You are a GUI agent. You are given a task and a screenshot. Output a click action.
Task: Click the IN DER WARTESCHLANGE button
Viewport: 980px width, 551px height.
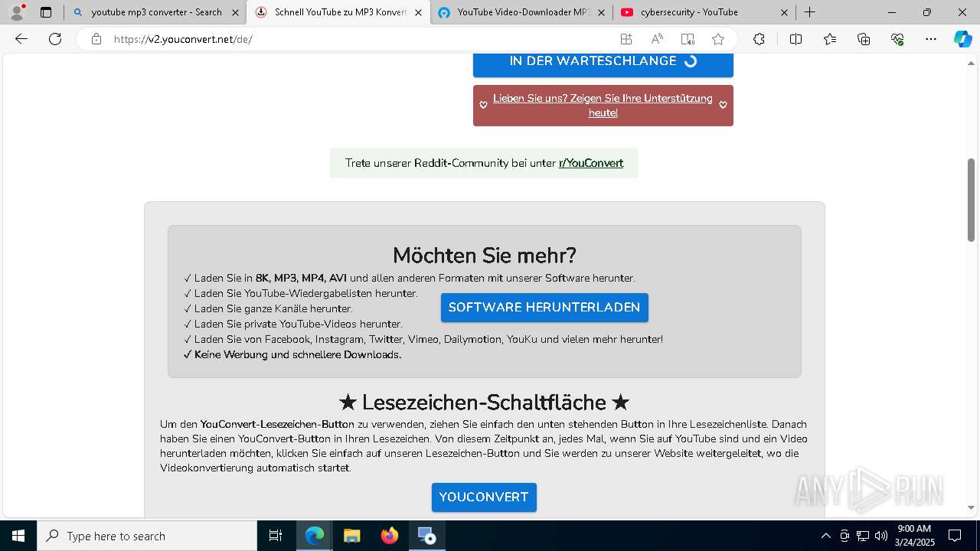[x=603, y=62]
